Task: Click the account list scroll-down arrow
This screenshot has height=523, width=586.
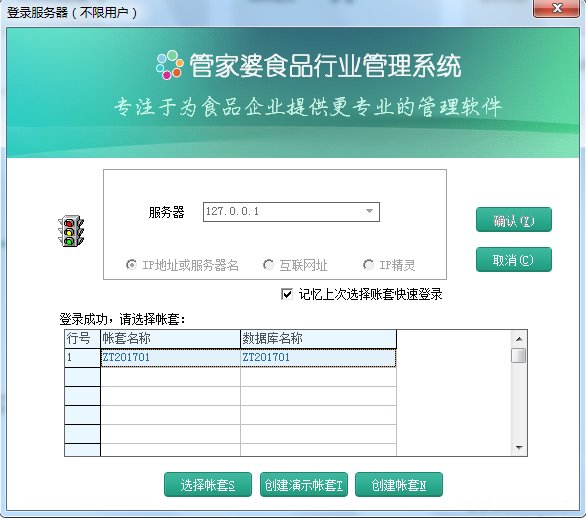Action: [x=519, y=447]
